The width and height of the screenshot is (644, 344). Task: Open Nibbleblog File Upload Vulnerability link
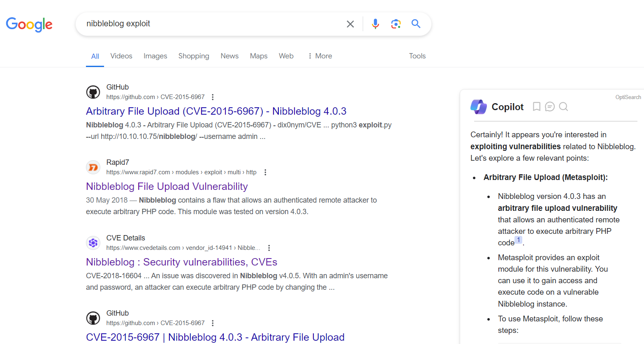tap(167, 187)
